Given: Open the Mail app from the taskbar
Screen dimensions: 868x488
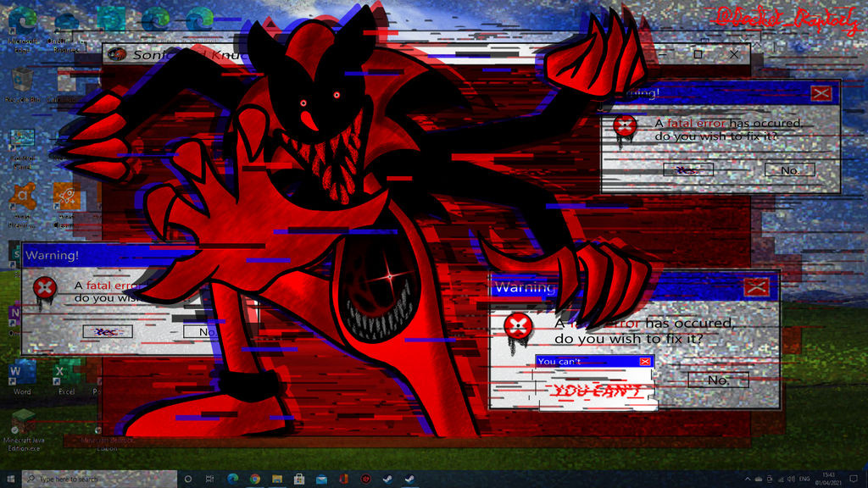Looking at the screenshot, I should click(320, 477).
